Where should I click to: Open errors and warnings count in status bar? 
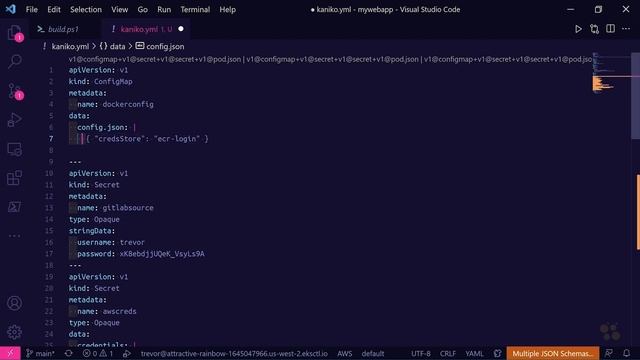[98, 353]
